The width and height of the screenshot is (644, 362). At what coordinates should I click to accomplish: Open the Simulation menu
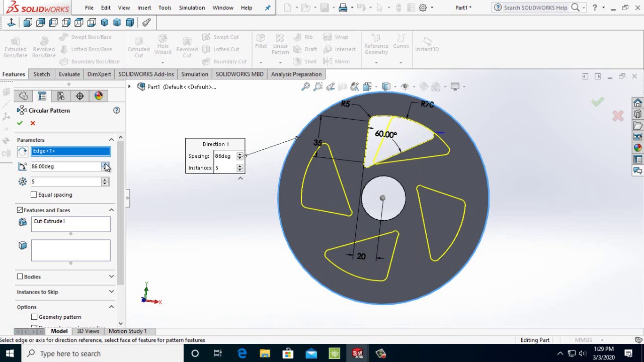coord(192,8)
